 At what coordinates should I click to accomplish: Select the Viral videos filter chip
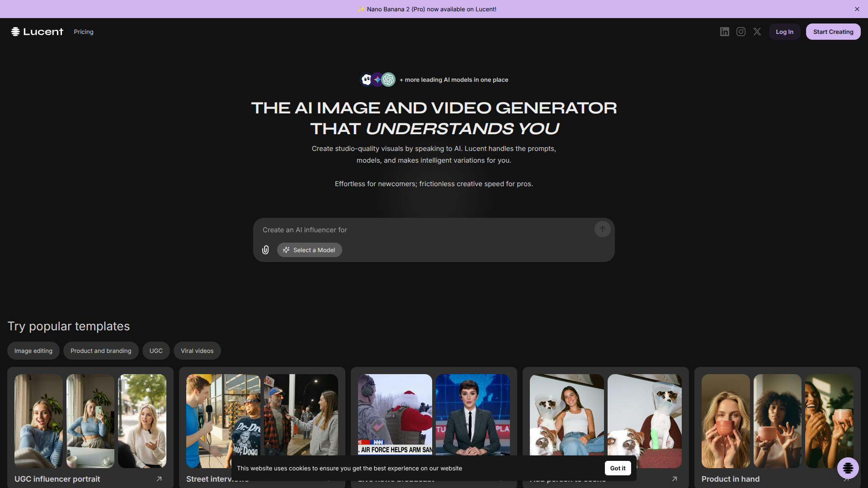coord(197,351)
